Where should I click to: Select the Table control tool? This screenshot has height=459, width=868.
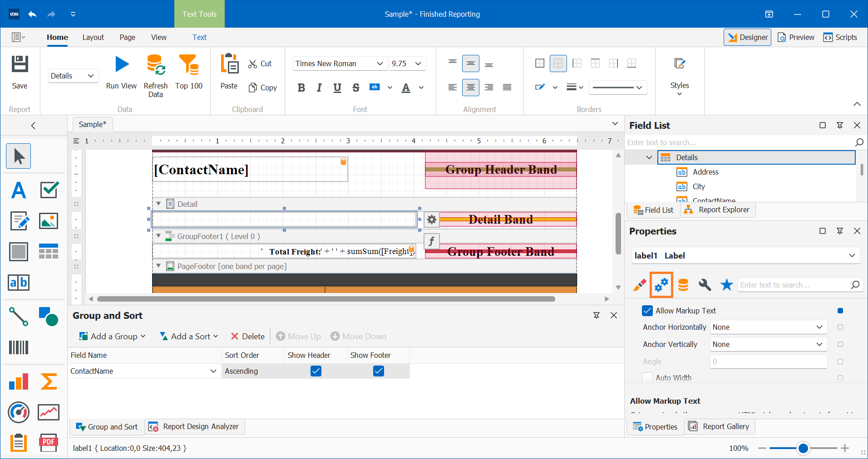[x=49, y=251]
